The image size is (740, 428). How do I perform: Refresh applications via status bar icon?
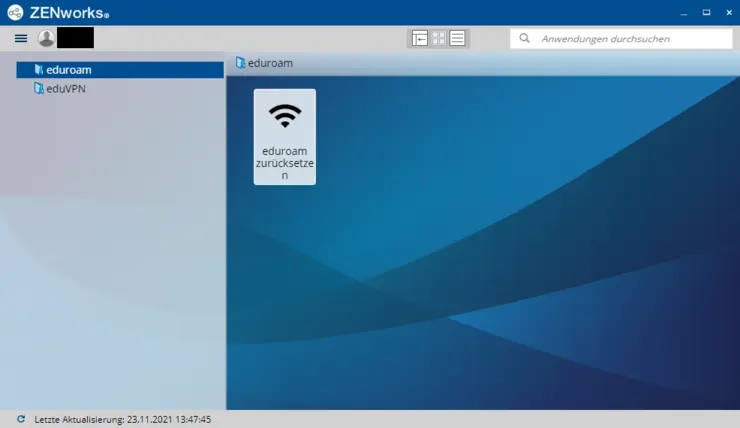tap(21, 420)
